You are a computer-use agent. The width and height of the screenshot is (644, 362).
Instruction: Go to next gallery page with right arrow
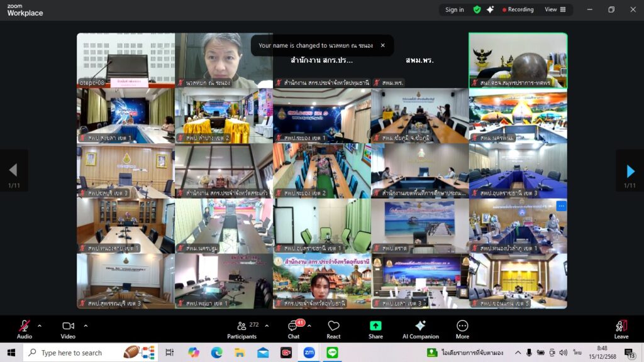click(x=630, y=170)
